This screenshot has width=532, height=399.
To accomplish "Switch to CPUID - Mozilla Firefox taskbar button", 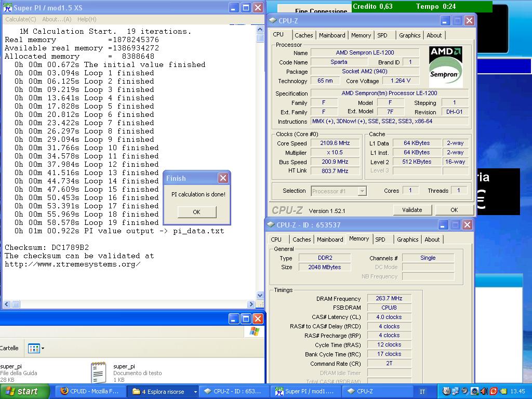I will (90, 392).
